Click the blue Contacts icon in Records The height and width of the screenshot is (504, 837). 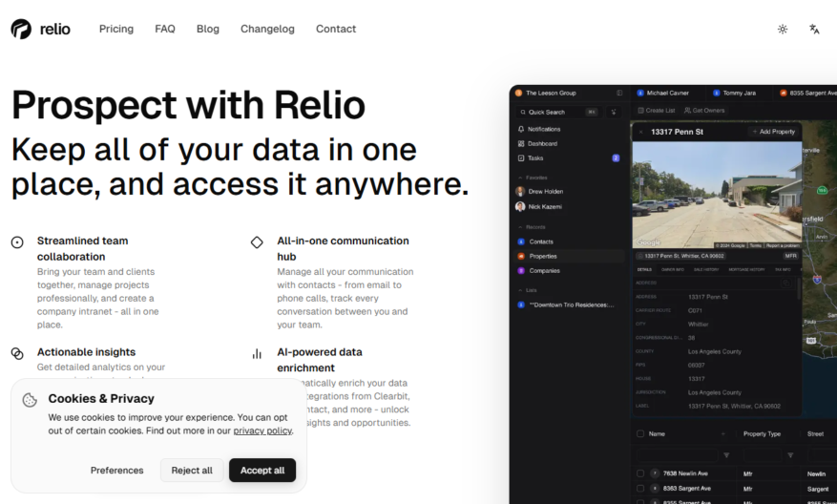pyautogui.click(x=521, y=241)
